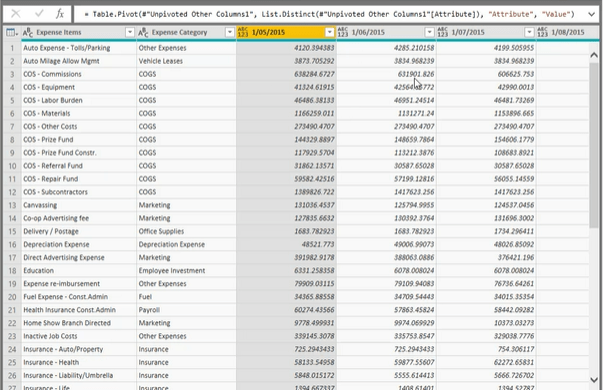The image size is (603, 390).
Task: Change data type icon of 1/05/2015 column
Action: 243,32
